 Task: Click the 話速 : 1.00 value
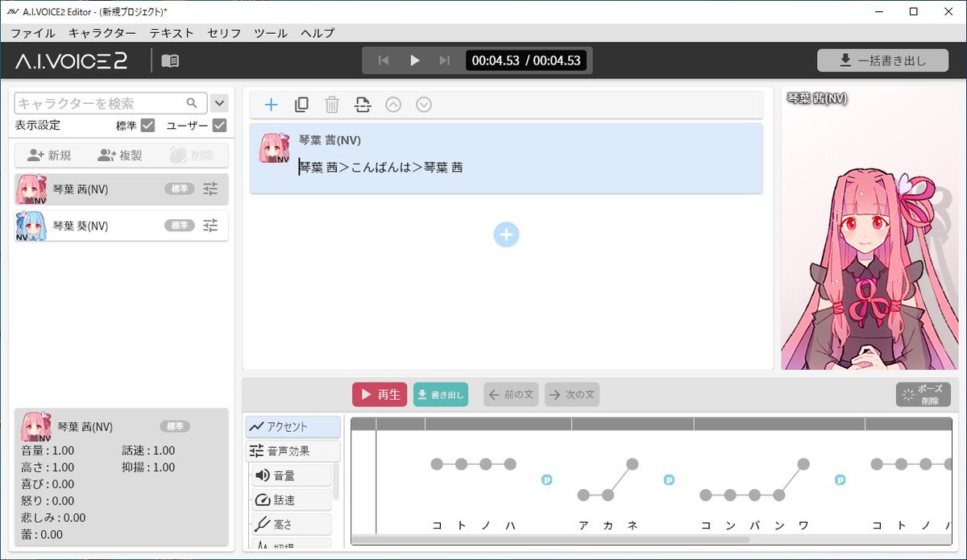(x=147, y=450)
